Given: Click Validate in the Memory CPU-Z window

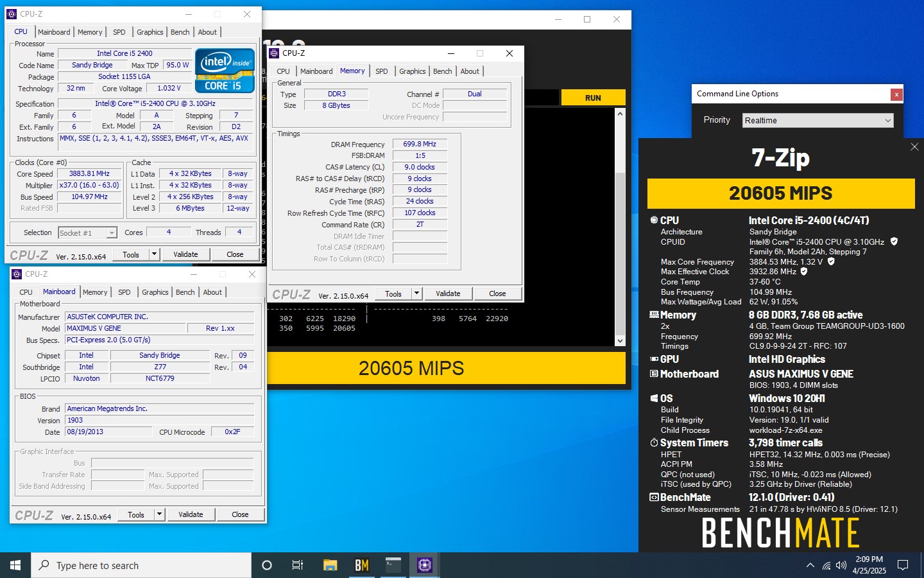Looking at the screenshot, I should click(x=448, y=293).
